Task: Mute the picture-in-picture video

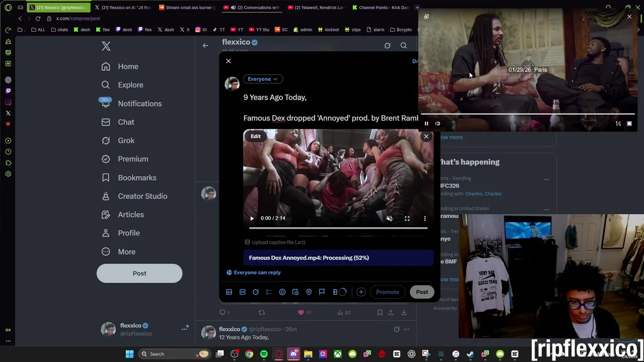Action: [x=438, y=124]
